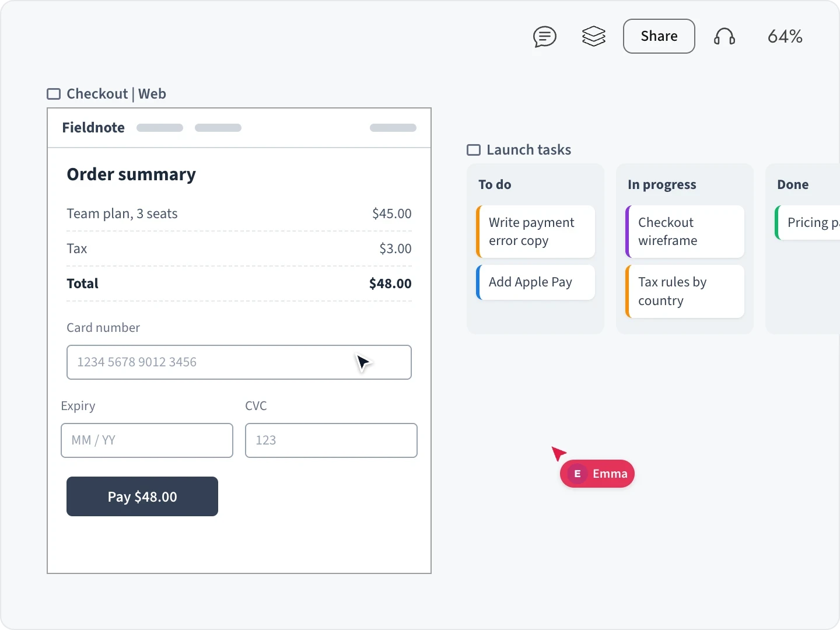Click the In progress column heading
This screenshot has width=840, height=630.
(662, 184)
